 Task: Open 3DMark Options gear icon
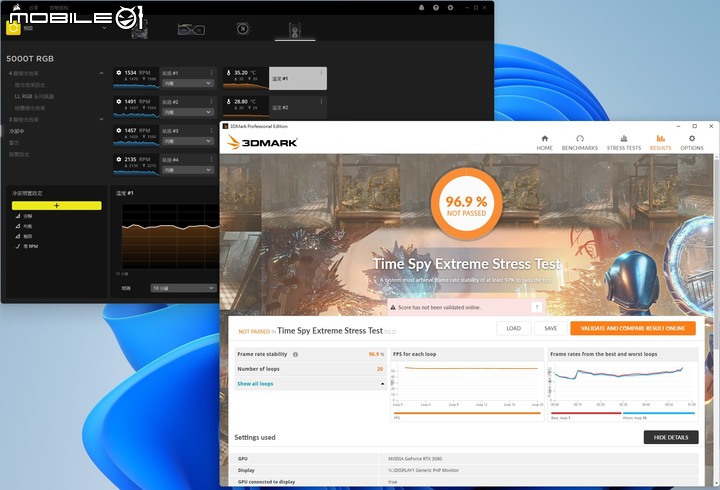(692, 138)
